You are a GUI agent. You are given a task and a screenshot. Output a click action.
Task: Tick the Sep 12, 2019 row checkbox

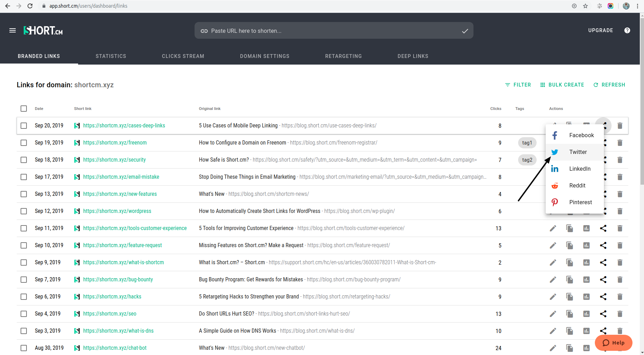pos(24,211)
